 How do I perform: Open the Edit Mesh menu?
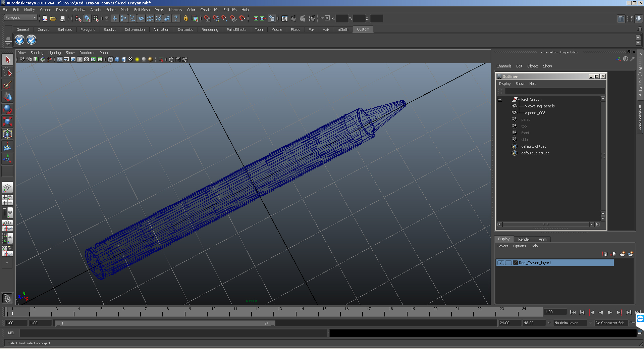coord(142,10)
